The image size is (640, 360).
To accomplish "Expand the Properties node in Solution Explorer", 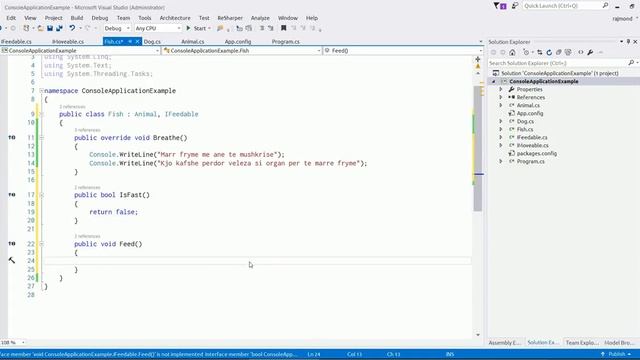I will (501, 89).
